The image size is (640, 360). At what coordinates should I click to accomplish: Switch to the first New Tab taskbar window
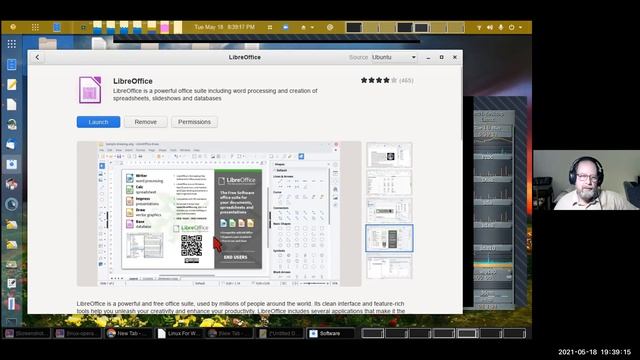click(x=128, y=333)
